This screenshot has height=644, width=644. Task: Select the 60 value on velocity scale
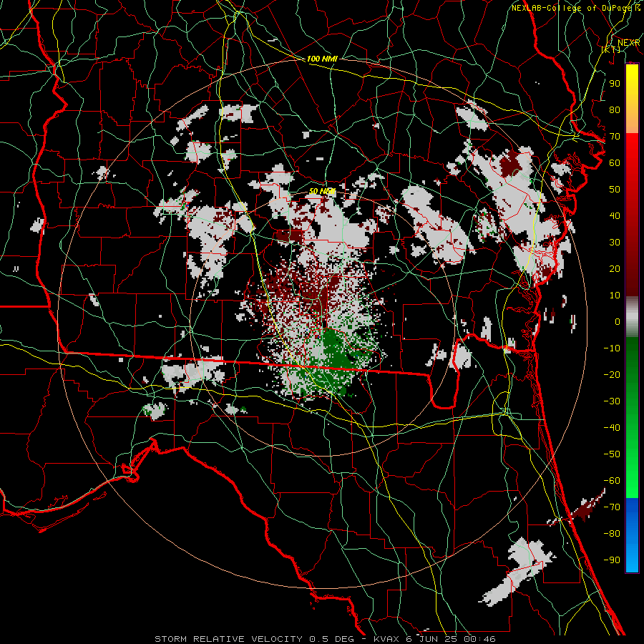tap(615, 162)
